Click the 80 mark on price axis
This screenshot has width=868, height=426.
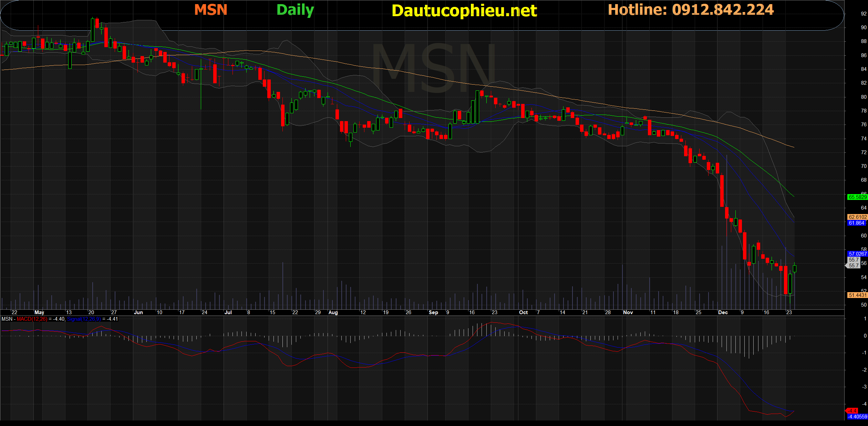[x=864, y=97]
